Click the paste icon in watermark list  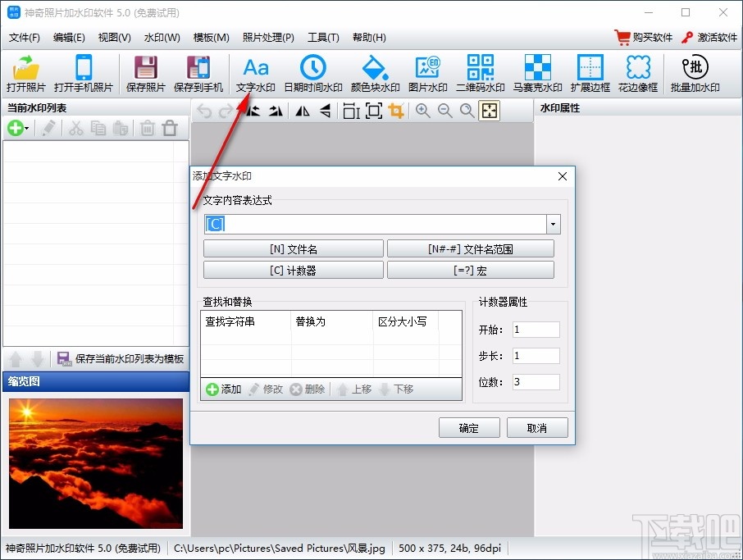121,128
